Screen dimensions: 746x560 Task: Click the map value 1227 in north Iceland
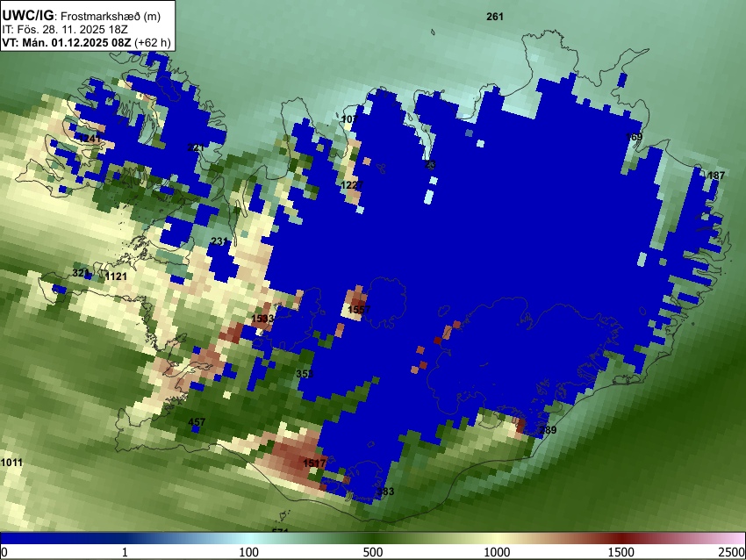point(352,185)
